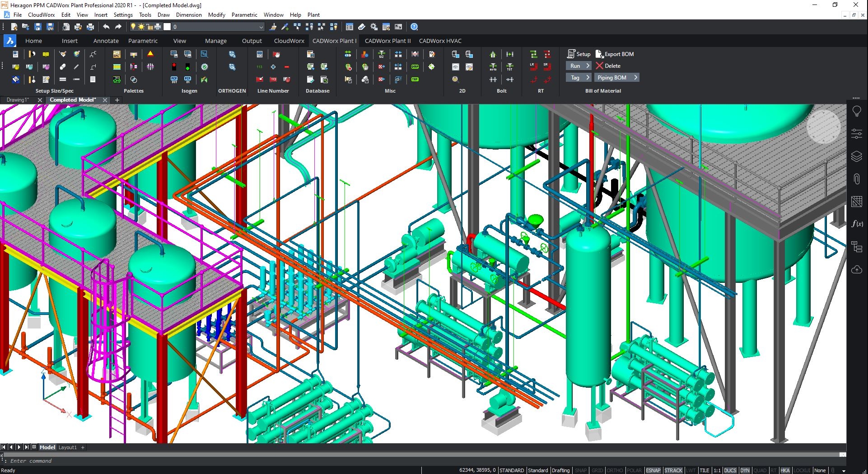This screenshot has height=474, width=868.
Task: Open the SPC spec palette icon
Action: (x=117, y=54)
